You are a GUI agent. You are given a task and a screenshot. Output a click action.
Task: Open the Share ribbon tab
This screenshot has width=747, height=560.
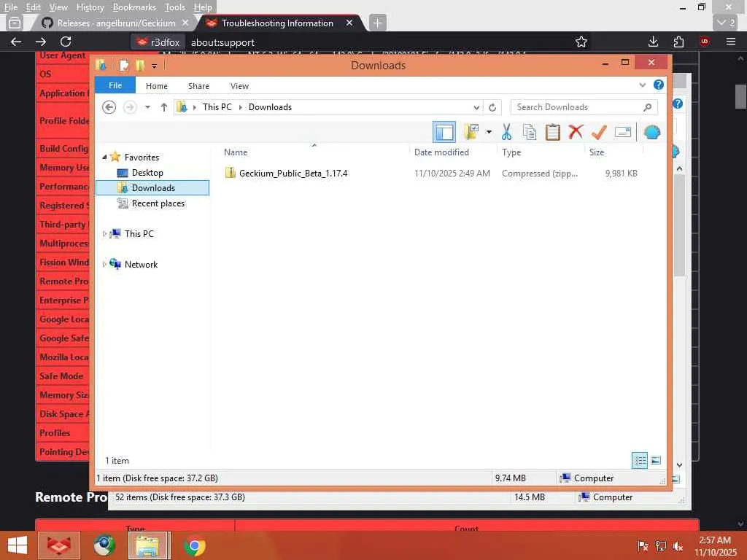pyautogui.click(x=198, y=86)
